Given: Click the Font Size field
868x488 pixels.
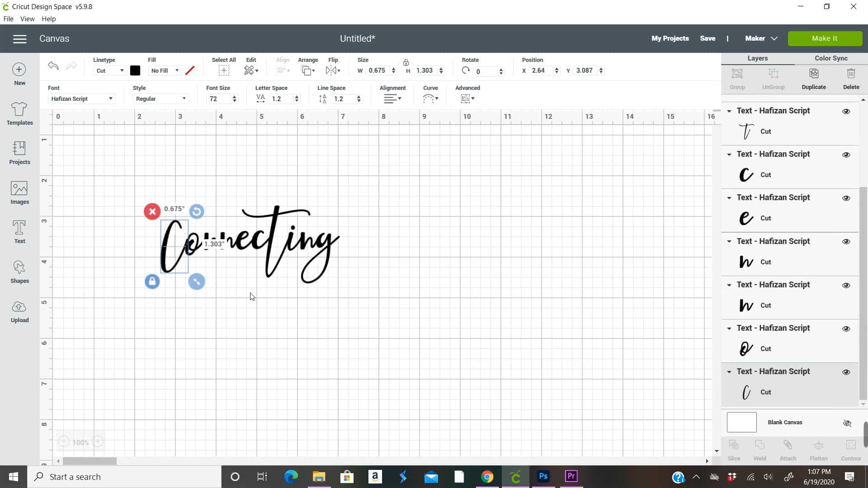Looking at the screenshot, I should tap(218, 99).
